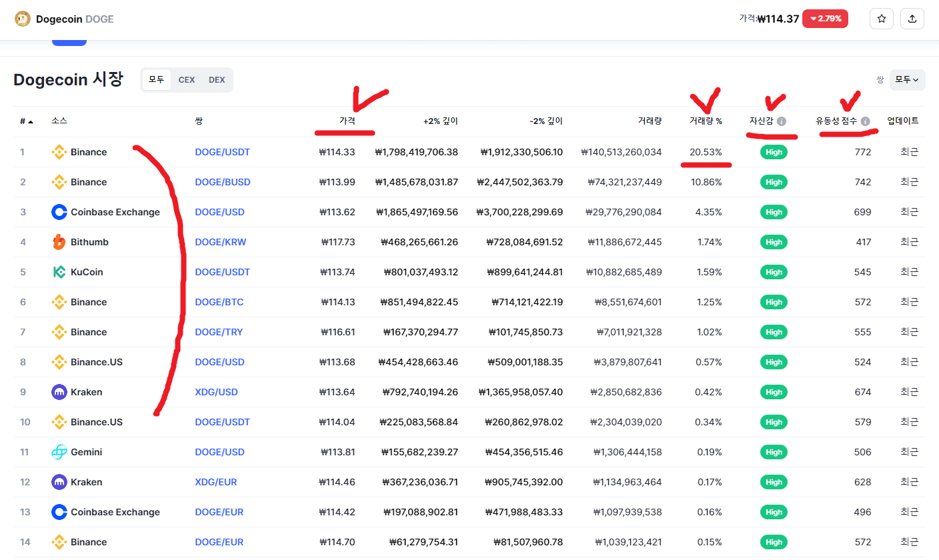Click the Gemini exchange logo
Image resolution: width=939 pixels, height=560 pixels.
point(59,452)
